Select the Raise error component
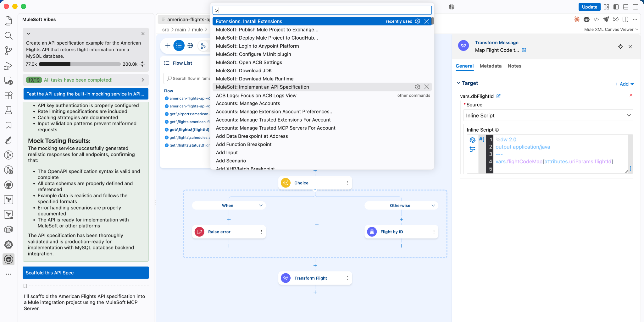Viewport: 644px width, 322px height. click(229, 232)
